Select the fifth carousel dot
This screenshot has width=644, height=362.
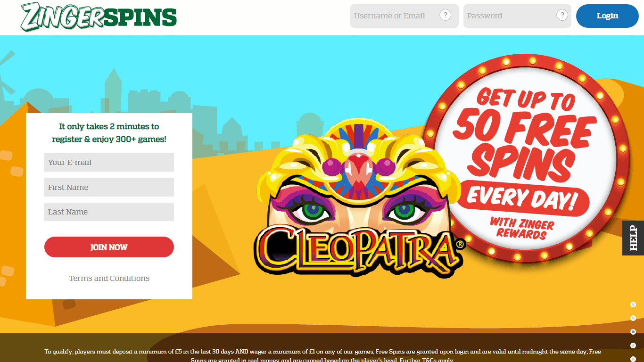[633, 359]
